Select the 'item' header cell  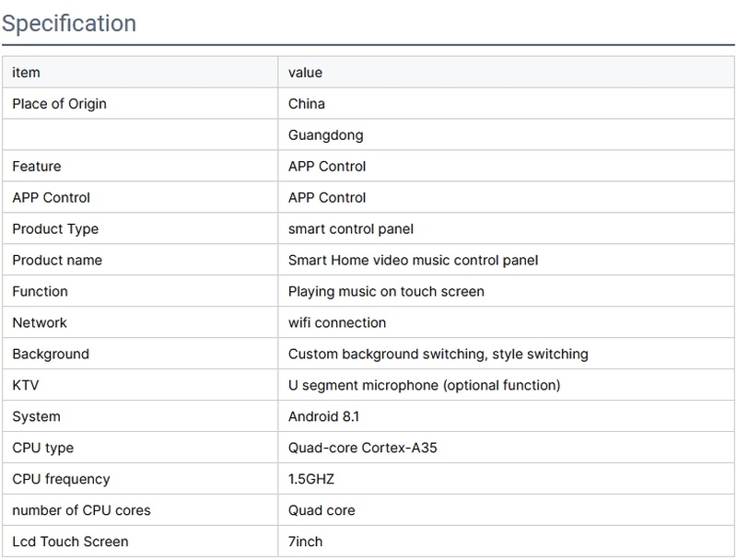point(26,73)
